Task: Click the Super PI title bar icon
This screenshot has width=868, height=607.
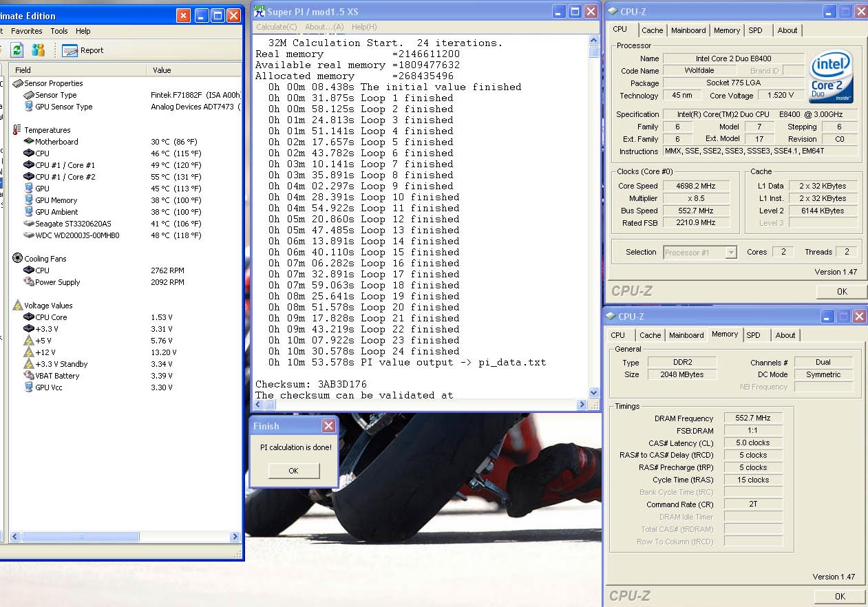Action: click(260, 12)
